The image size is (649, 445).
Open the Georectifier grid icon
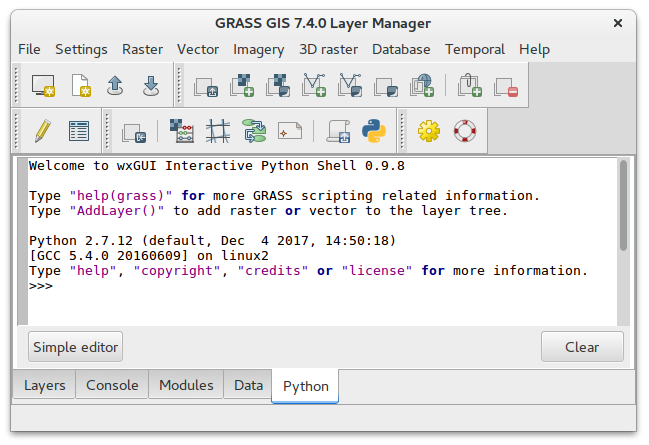218,131
